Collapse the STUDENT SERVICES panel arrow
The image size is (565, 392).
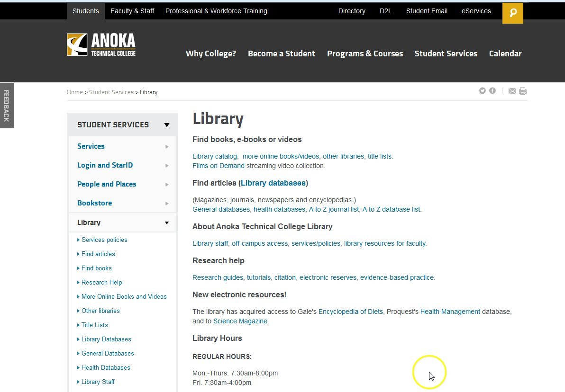pyautogui.click(x=167, y=125)
